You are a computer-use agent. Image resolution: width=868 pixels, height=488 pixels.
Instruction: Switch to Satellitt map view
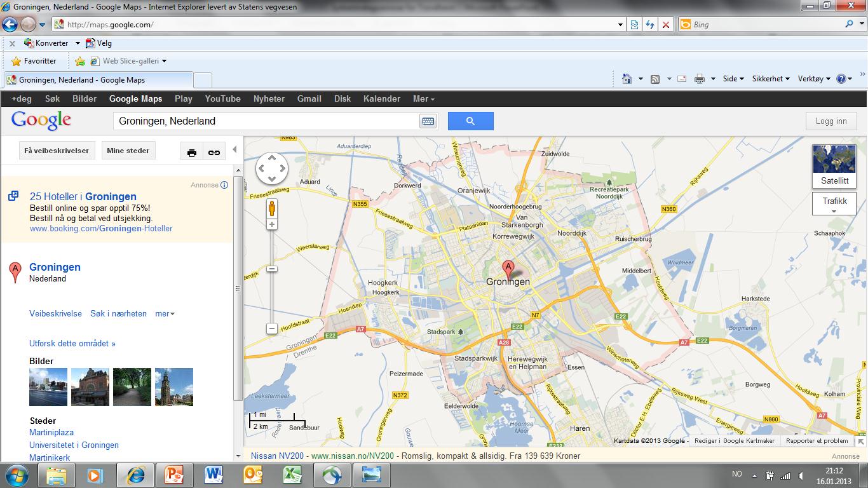tap(834, 166)
